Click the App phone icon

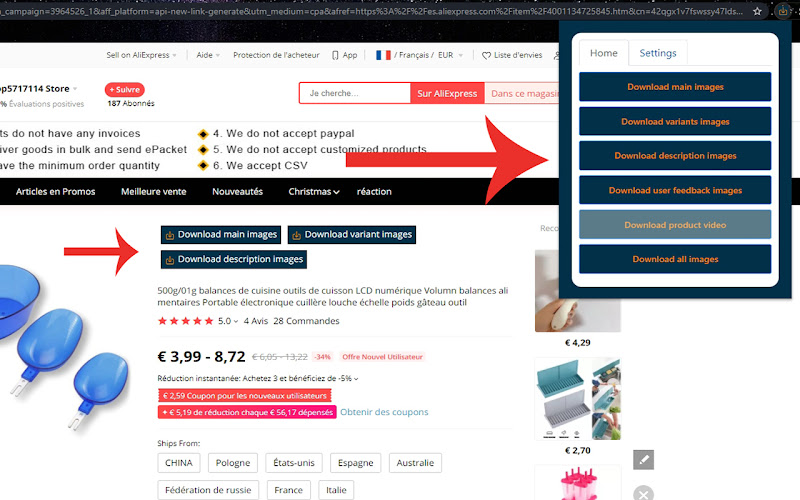pyautogui.click(x=335, y=55)
